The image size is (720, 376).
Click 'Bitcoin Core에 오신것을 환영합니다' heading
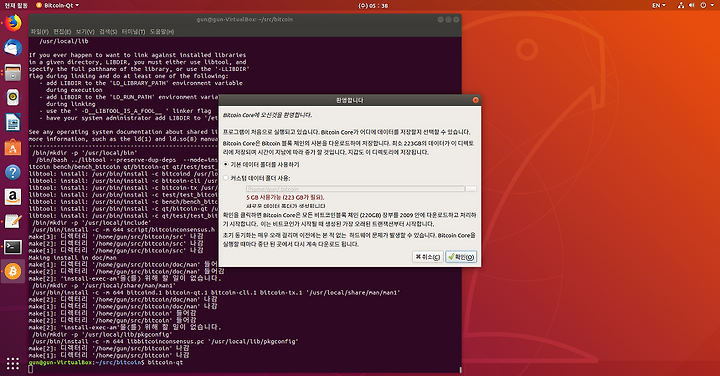(267, 115)
